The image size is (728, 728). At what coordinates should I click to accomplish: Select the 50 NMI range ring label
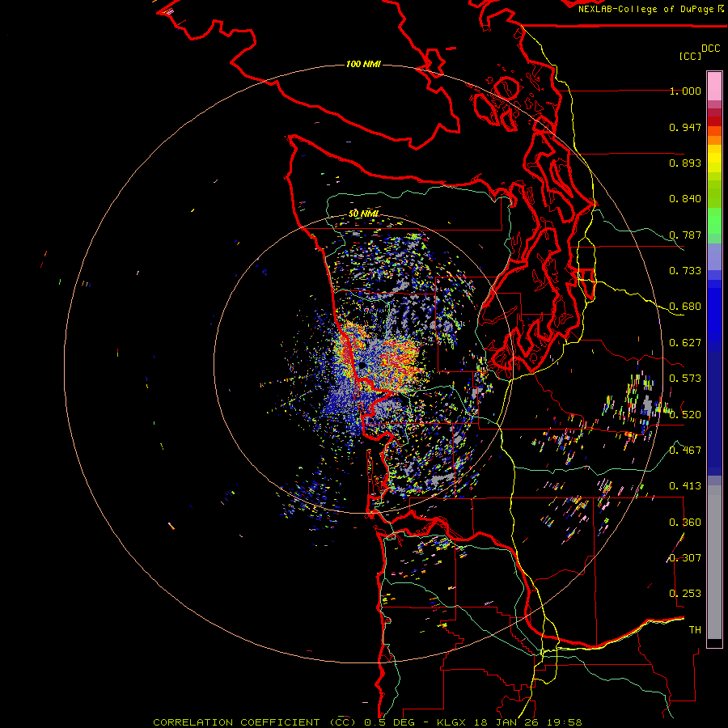point(363,214)
